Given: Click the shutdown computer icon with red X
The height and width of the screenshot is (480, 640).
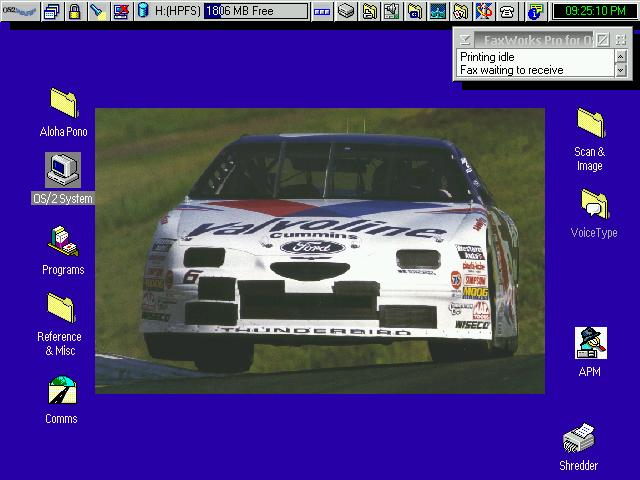Looking at the screenshot, I should click(121, 11).
